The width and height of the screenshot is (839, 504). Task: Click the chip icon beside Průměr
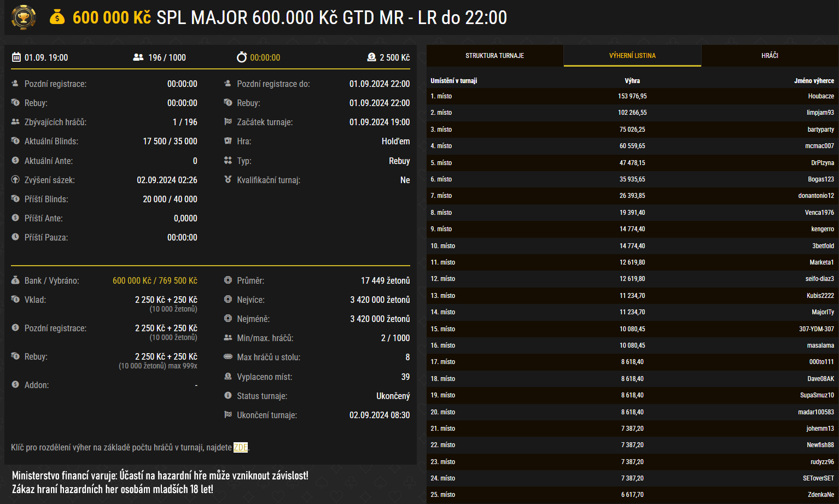[228, 280]
